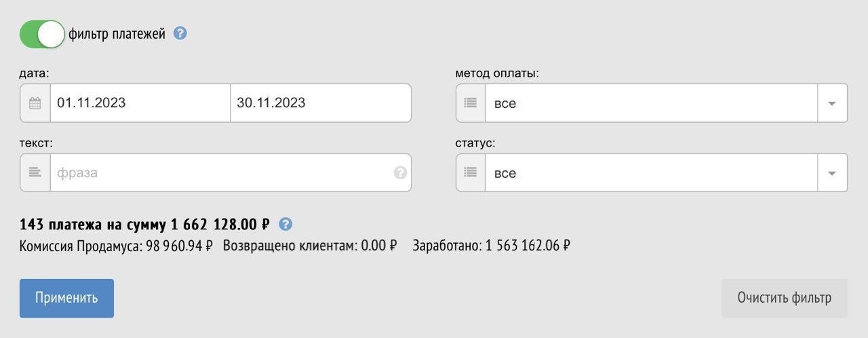
Task: Click help icon next to payments total
Action: [285, 224]
